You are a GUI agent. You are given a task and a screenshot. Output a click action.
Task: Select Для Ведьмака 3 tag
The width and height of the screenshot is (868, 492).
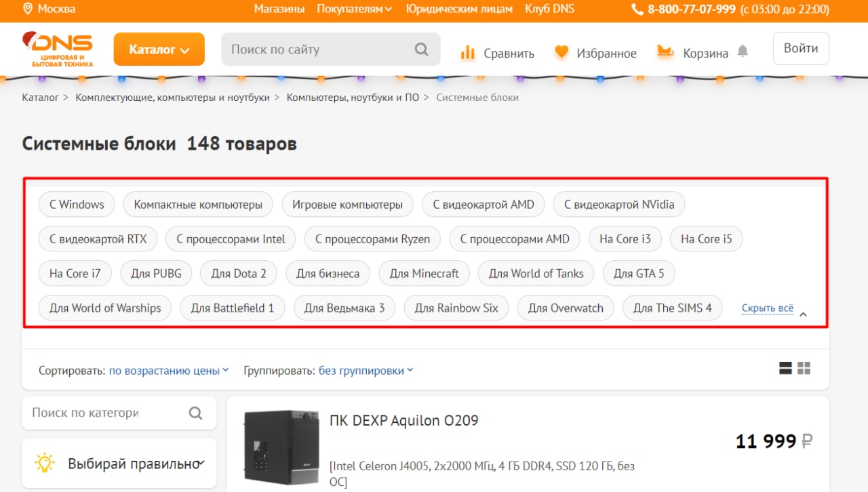point(344,308)
